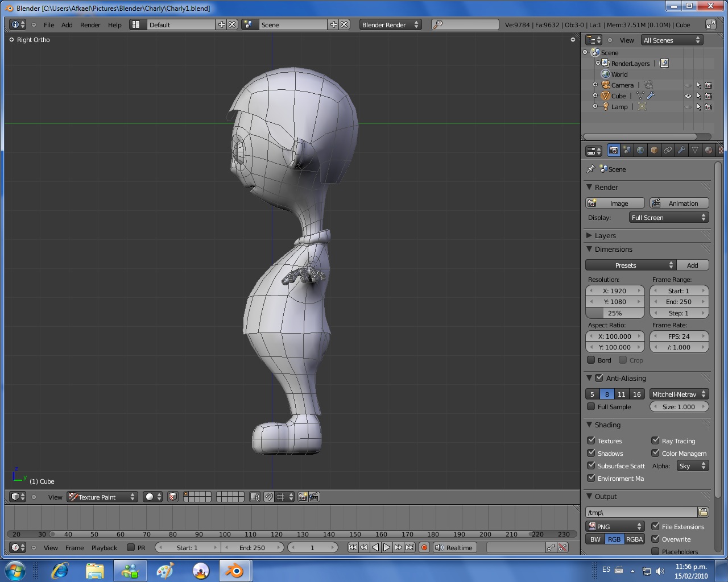Disable the Ray Tracing checkbox
Screen dimensions: 728x582
coord(655,440)
